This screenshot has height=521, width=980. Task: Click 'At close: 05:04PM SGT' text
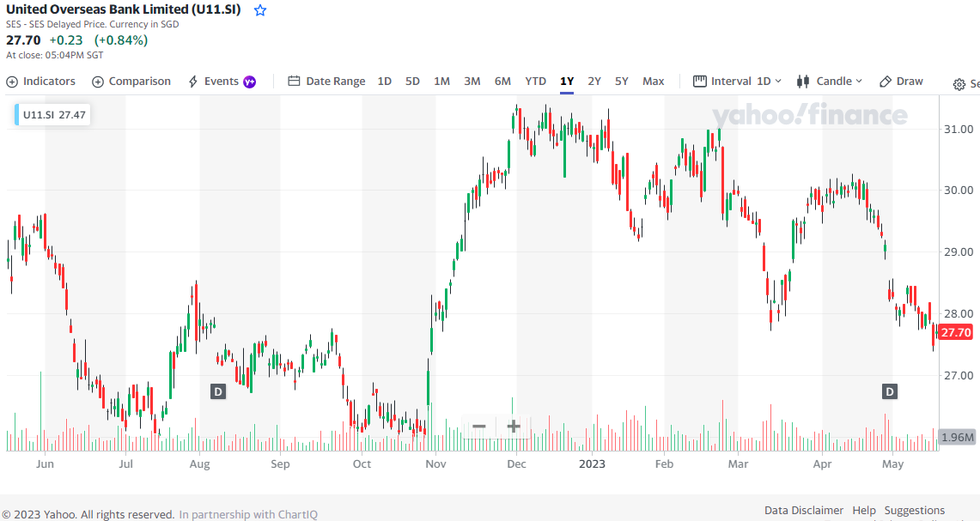click(55, 55)
